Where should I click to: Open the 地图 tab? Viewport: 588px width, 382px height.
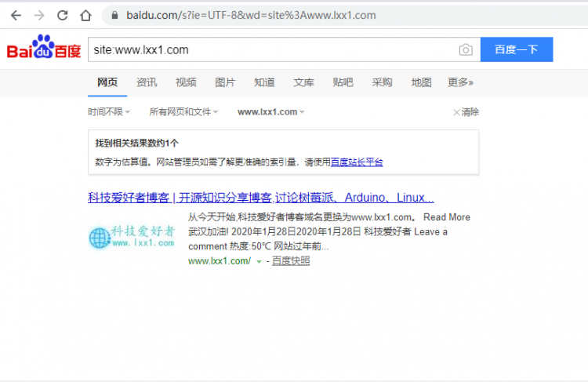(x=421, y=82)
